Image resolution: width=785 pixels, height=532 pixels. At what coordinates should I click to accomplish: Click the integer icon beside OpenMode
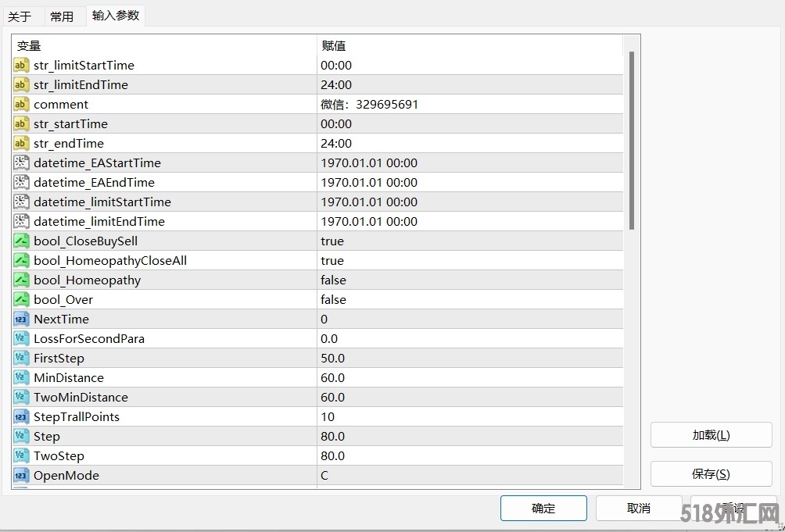21,476
